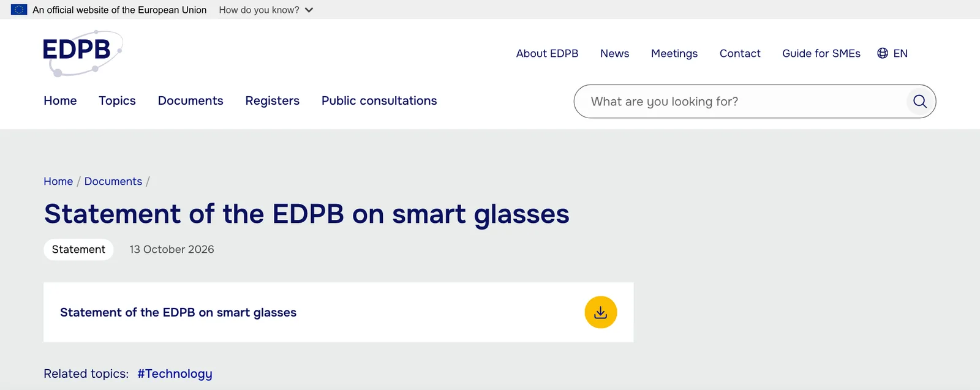This screenshot has height=390, width=980.
Task: Click the EDPB logo
Action: pos(83,53)
